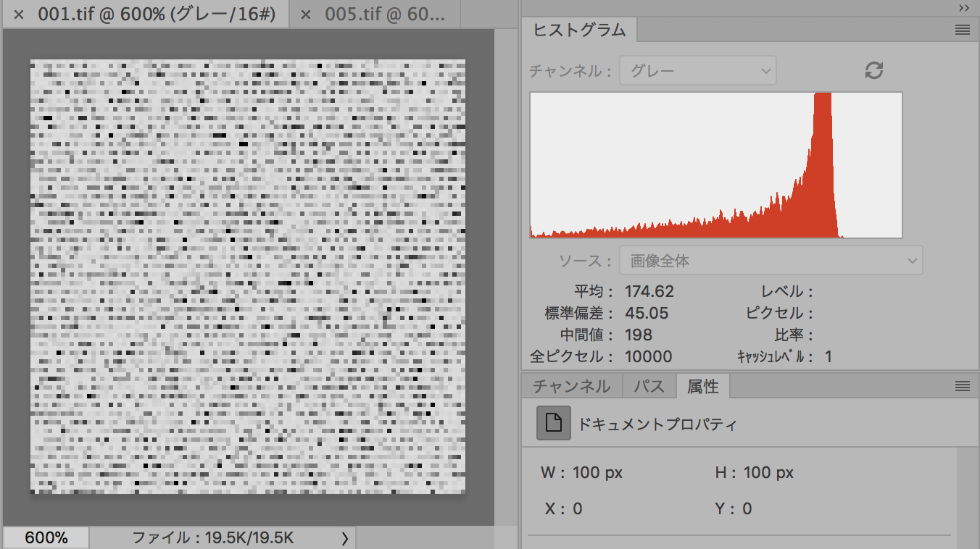Viewport: 980px width, 549px height.
Task: Close the 001.tif document tab
Action: 19,15
